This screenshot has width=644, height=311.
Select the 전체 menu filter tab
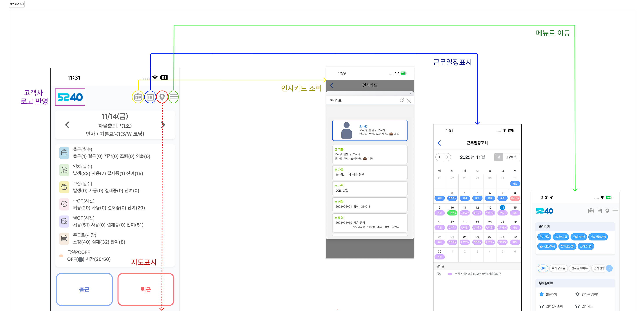[543, 268]
